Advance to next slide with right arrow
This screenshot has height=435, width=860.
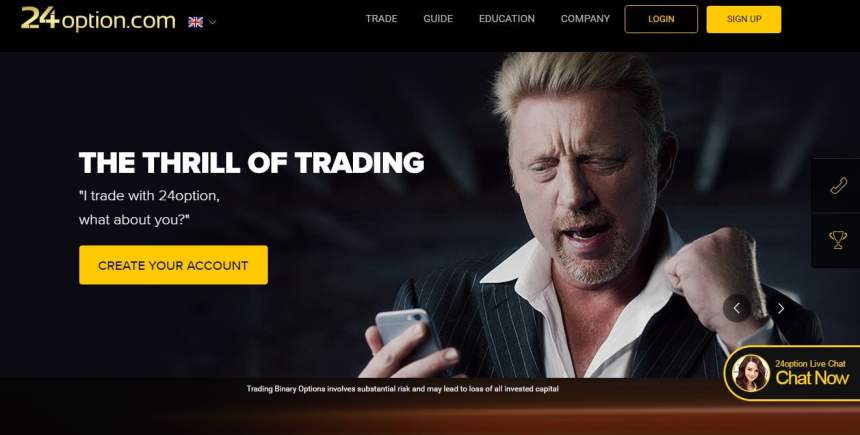pos(780,308)
